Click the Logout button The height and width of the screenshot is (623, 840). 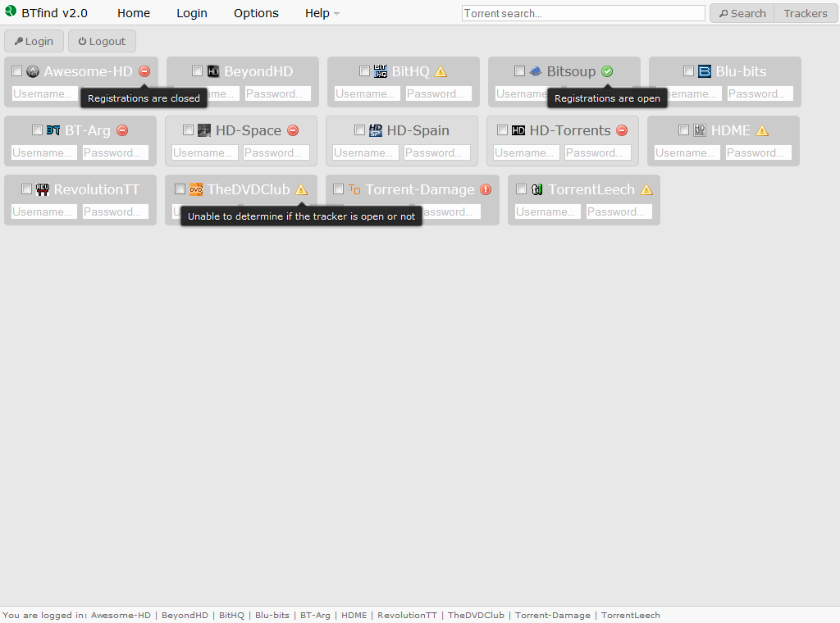tap(102, 41)
